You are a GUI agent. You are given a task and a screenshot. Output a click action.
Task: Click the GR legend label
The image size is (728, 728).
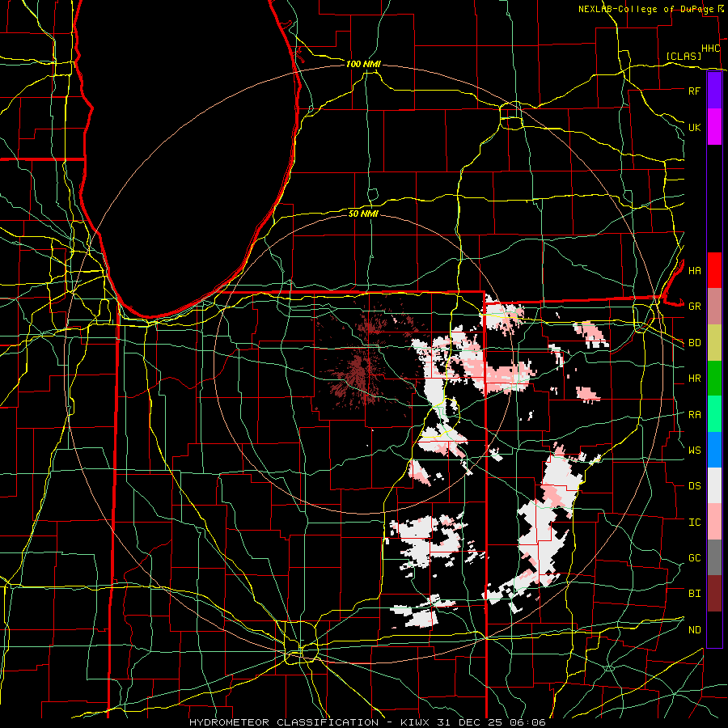(694, 307)
